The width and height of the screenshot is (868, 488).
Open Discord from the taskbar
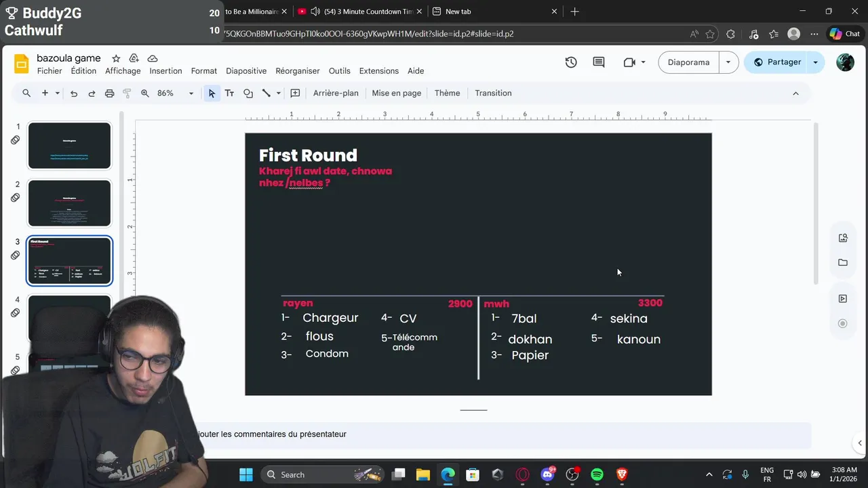[x=547, y=474]
